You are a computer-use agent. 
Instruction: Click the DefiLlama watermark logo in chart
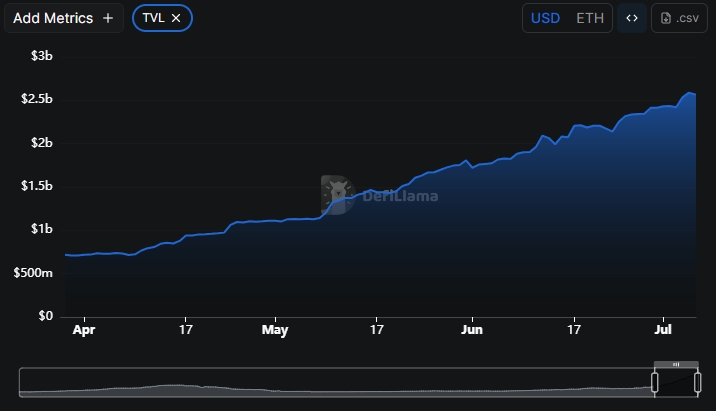[x=338, y=195]
